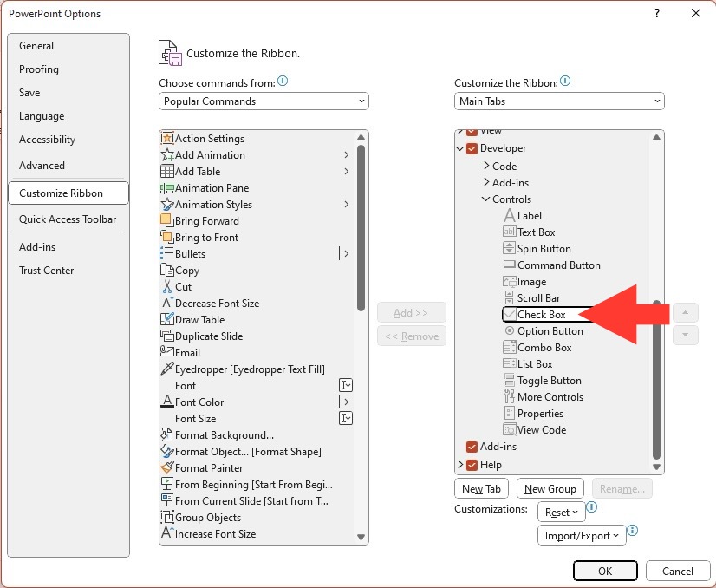Collapse the Developer tab node
Image resolution: width=716 pixels, height=588 pixels.
coord(459,148)
